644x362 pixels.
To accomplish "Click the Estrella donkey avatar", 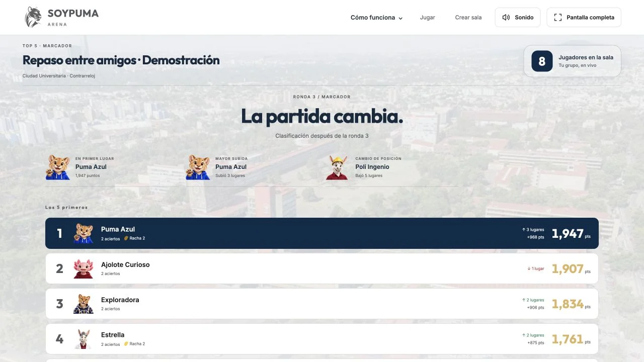I will 84,339.
